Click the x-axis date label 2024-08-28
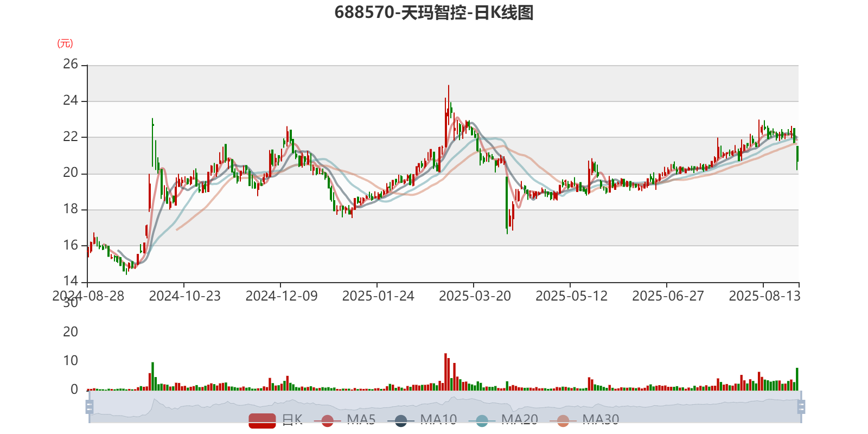 pos(88,296)
